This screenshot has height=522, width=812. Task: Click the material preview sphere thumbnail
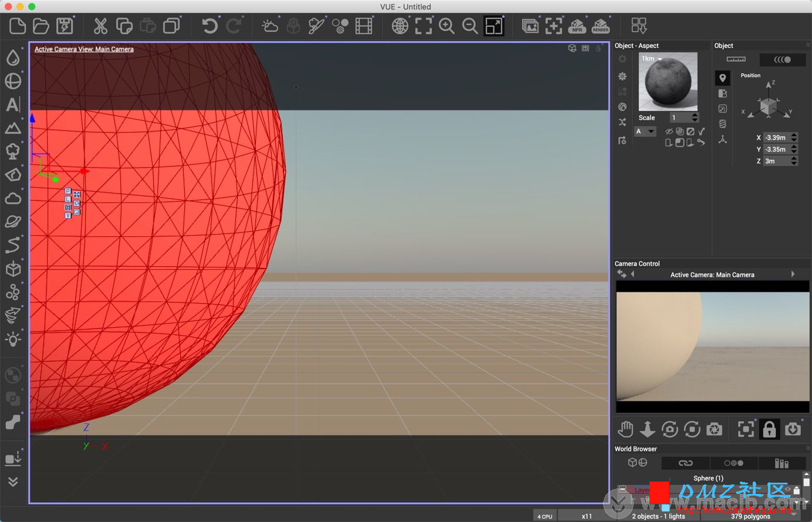click(x=668, y=82)
